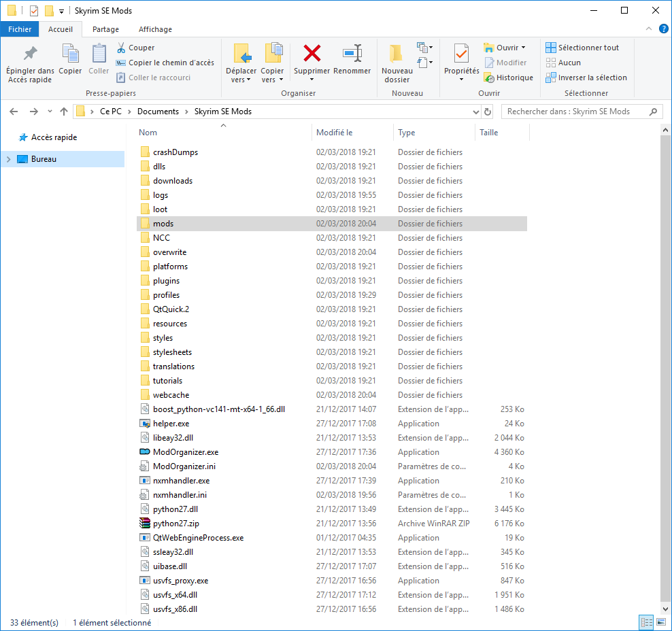Click the Modifier ribbon icon
This screenshot has height=631, width=672.
coord(506,63)
